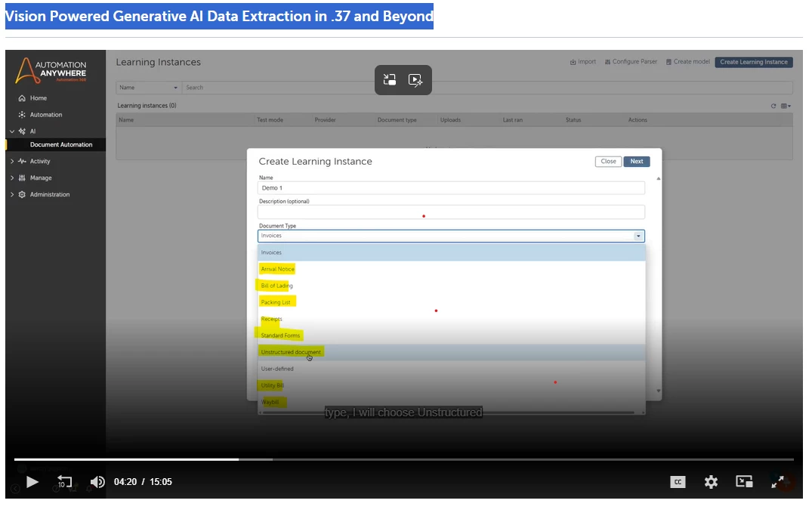This screenshot has height=519, width=812.
Task: Click the AI sparkle icon in sidebar
Action: coord(22,131)
